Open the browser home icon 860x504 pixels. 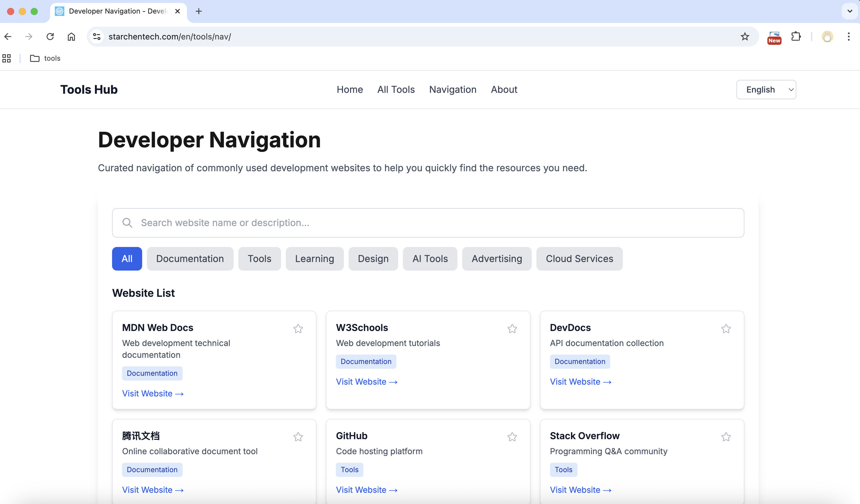click(71, 37)
